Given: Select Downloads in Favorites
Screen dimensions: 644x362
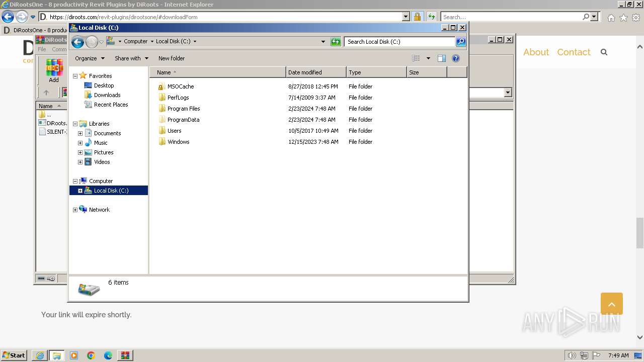Looking at the screenshot, I should point(107,95).
